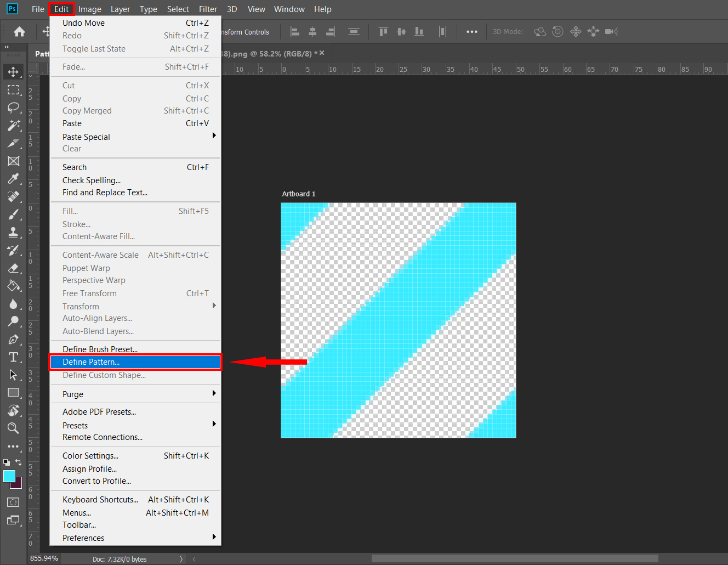Pick the Brush tool in toolbar
This screenshot has height=565, width=728.
(13, 214)
